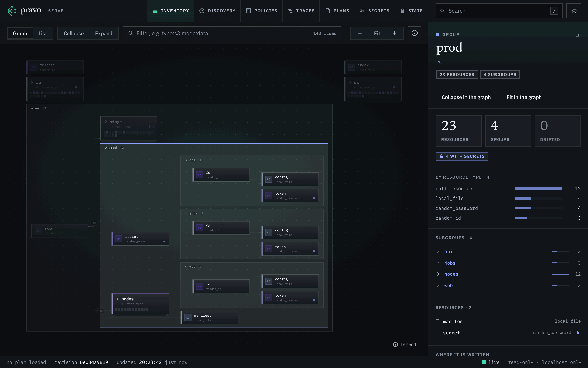This screenshot has width=588, height=368.
Task: Click the LO icon on the web config node
Action: tap(268, 281)
